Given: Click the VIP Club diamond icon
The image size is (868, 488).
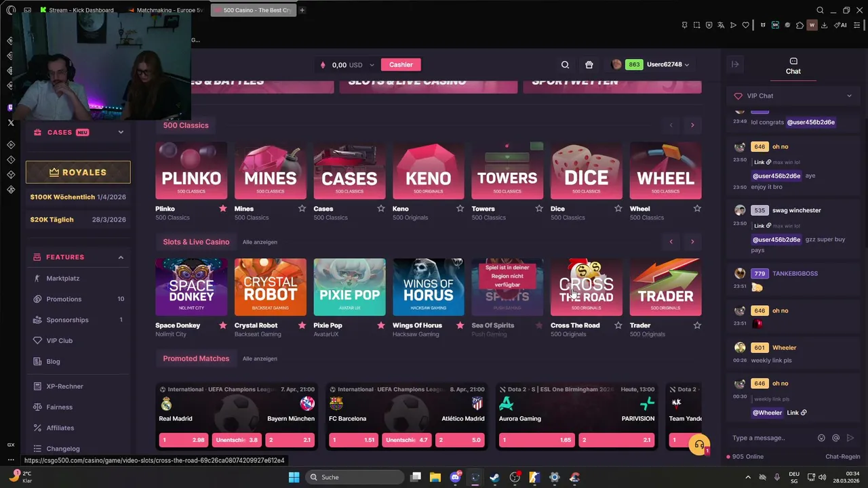Looking at the screenshot, I should tap(37, 340).
